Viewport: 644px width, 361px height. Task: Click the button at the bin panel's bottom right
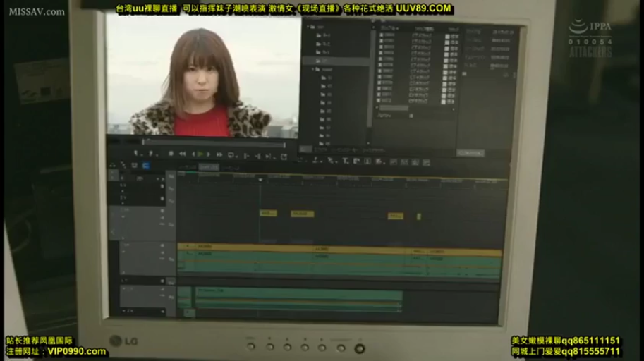pyautogui.click(x=470, y=152)
